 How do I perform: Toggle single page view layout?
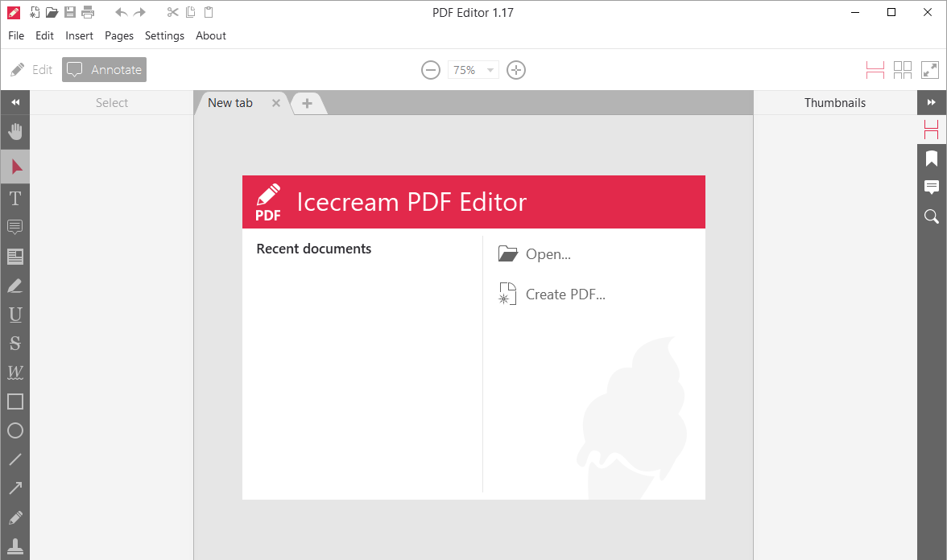875,70
